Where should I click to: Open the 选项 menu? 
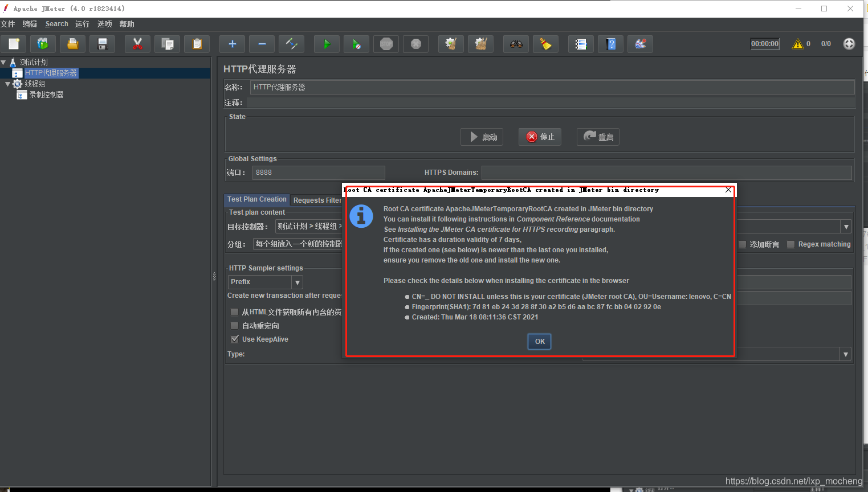click(x=104, y=24)
